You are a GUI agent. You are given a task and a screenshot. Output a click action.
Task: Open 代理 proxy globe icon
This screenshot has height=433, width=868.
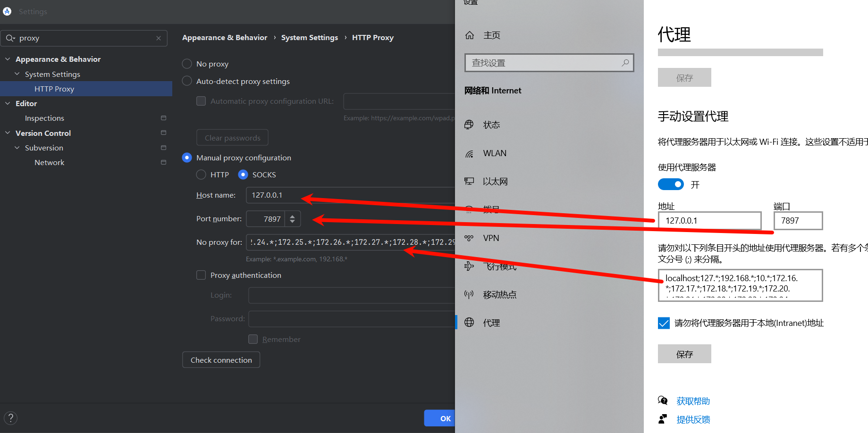point(469,323)
